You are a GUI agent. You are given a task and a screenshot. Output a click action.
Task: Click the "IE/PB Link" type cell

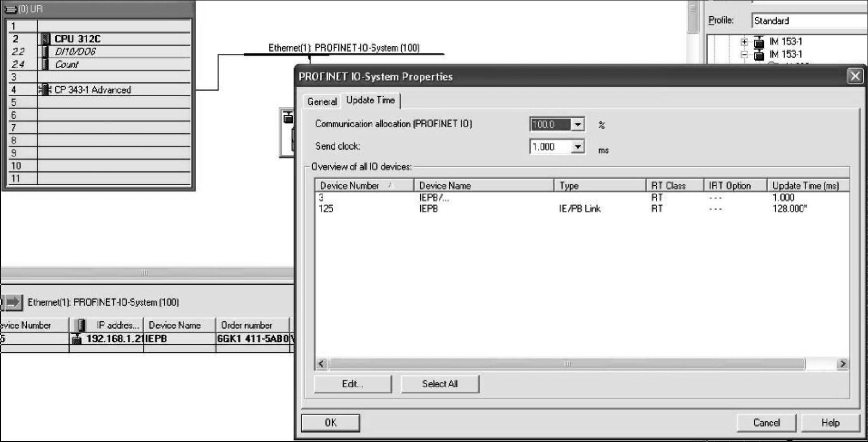(580, 208)
